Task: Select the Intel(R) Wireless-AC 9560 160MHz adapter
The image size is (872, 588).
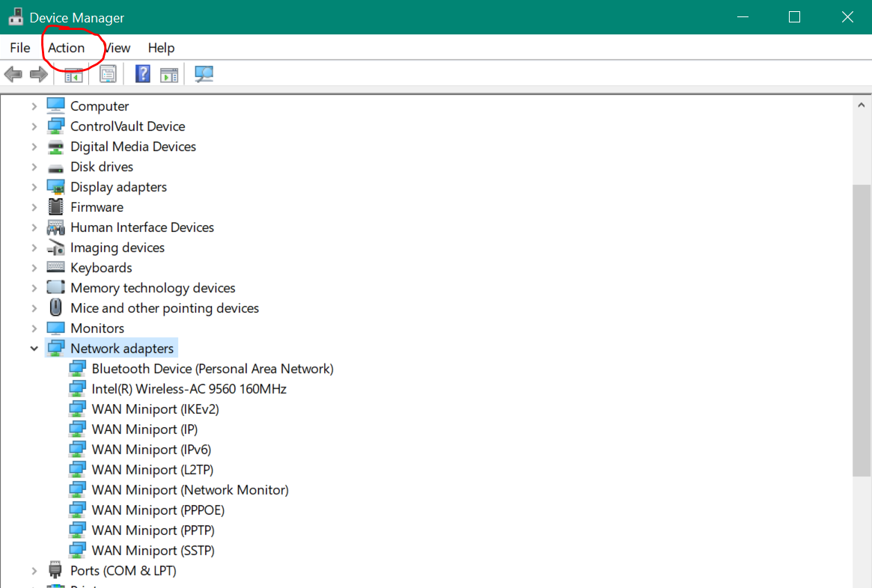Action: (187, 388)
